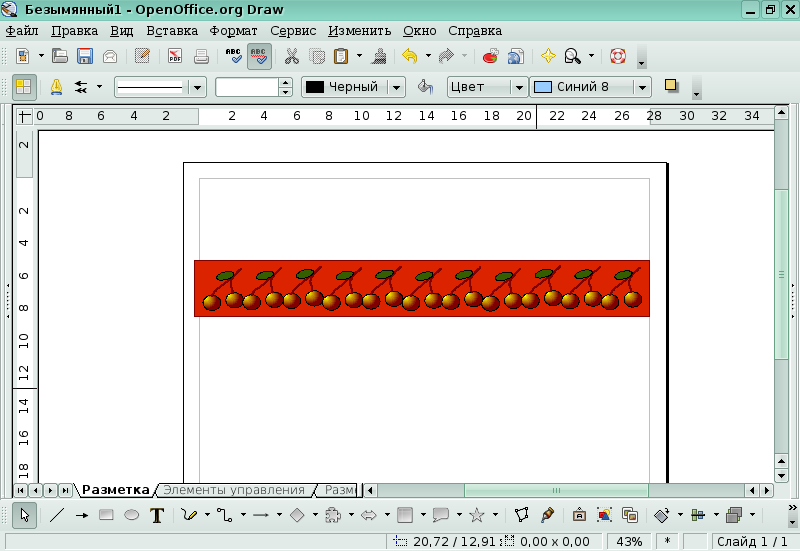Viewport: 800px width, 551px height.
Task: Increase line width with stepper up
Action: (x=286, y=83)
